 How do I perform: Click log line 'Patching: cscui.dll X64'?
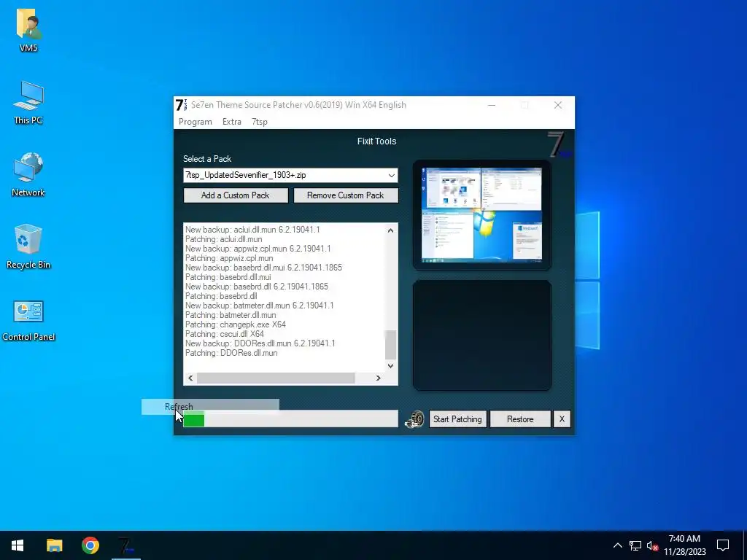tap(225, 334)
